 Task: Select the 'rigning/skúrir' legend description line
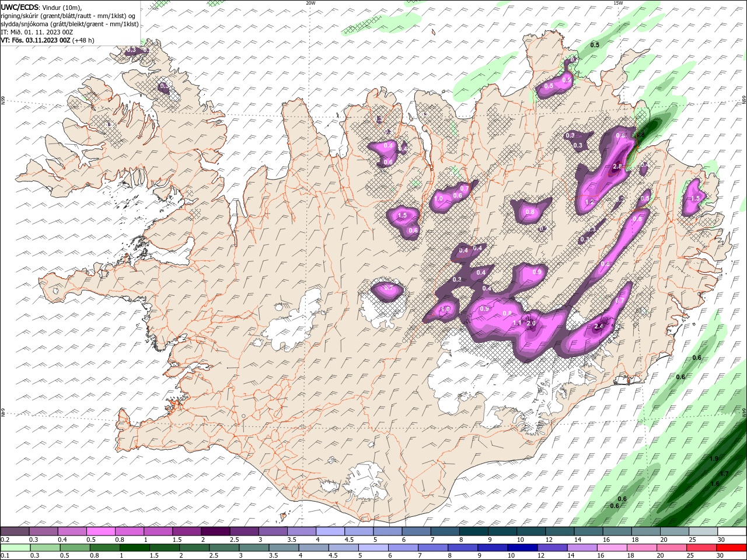point(69,15)
